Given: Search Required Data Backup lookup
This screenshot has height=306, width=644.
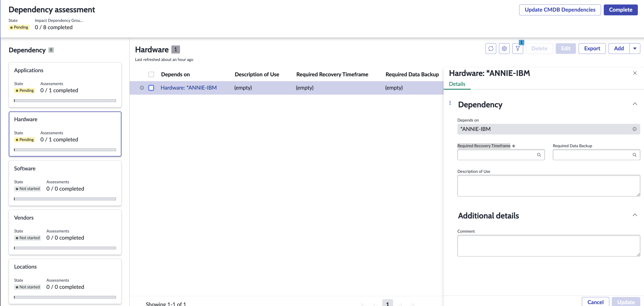Looking at the screenshot, I should coord(634,155).
